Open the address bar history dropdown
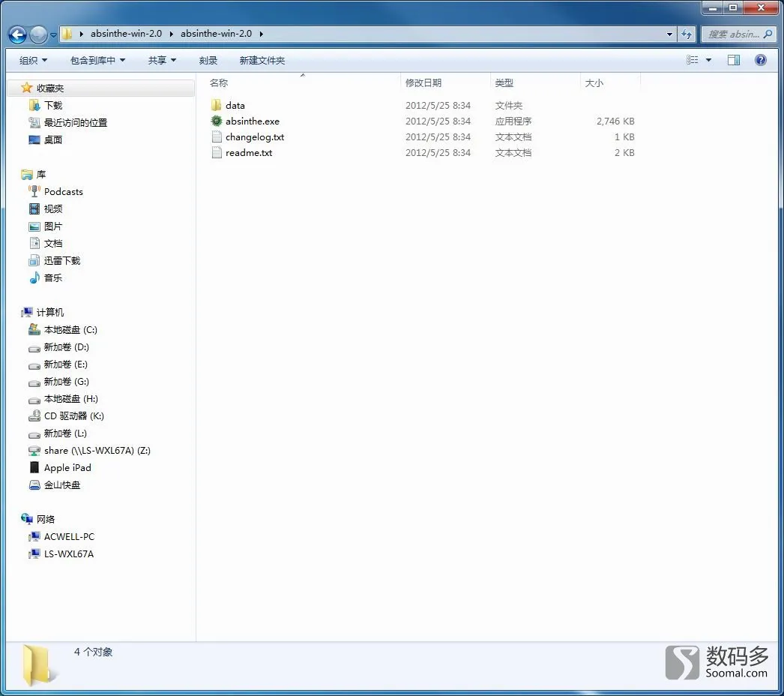This screenshot has width=784, height=696. [x=669, y=34]
